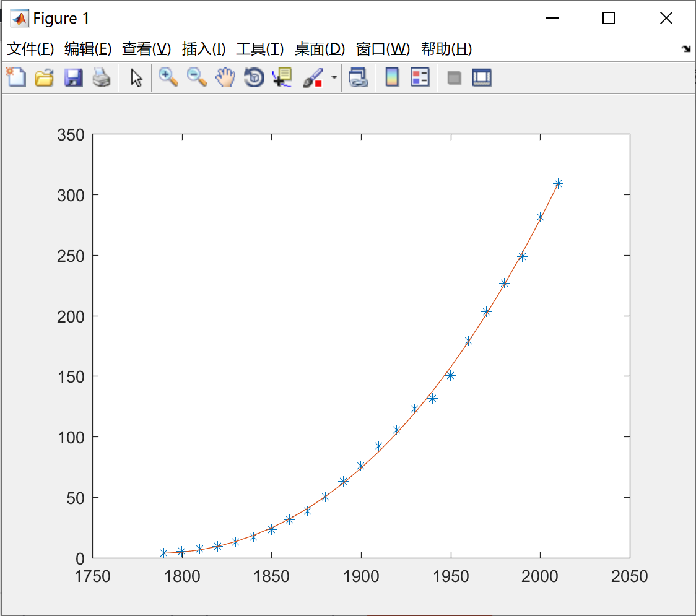Open the 窗口(W) menu

coord(383,49)
